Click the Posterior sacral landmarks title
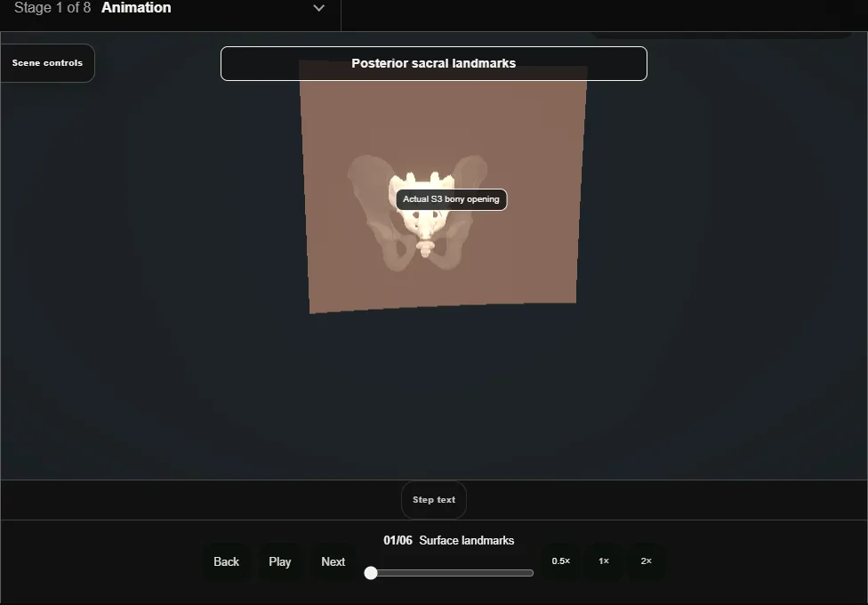868x605 pixels. click(433, 64)
